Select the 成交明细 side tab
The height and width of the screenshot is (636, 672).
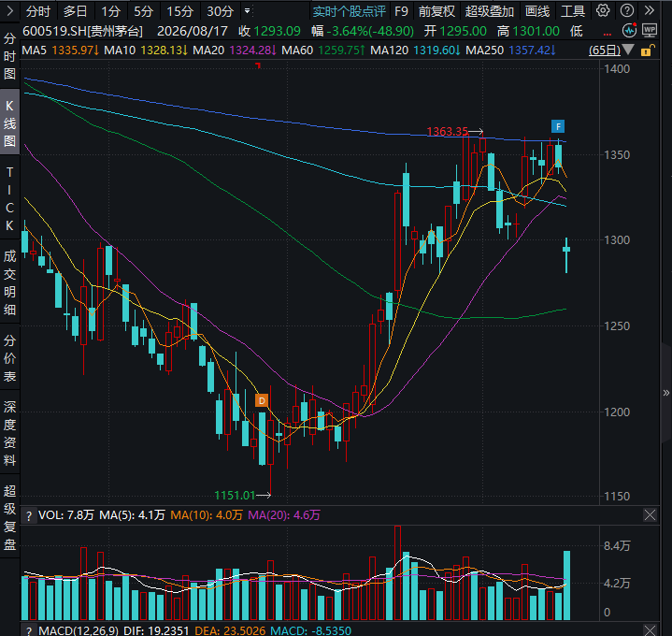pos(9,282)
